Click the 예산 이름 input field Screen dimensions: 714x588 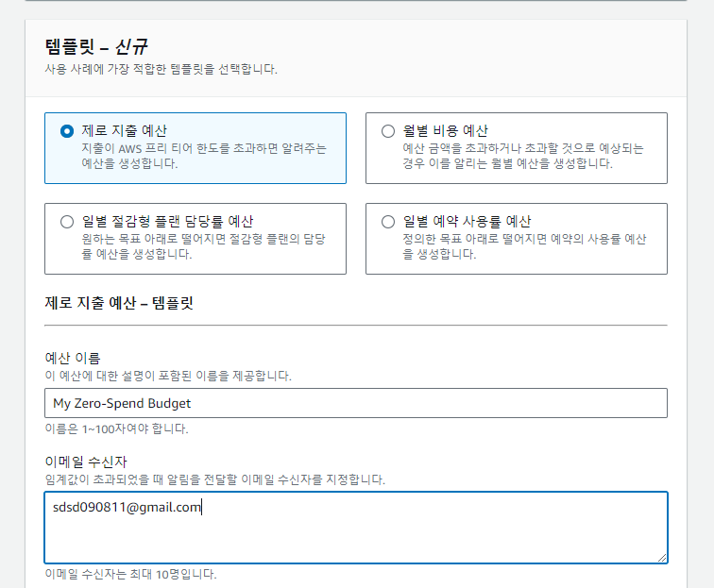pyautogui.click(x=356, y=403)
